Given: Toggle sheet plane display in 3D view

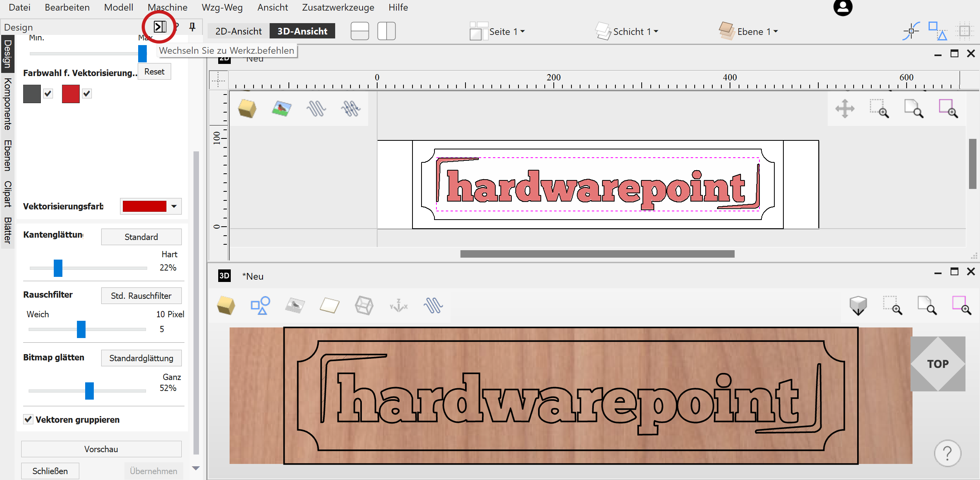Looking at the screenshot, I should click(329, 305).
